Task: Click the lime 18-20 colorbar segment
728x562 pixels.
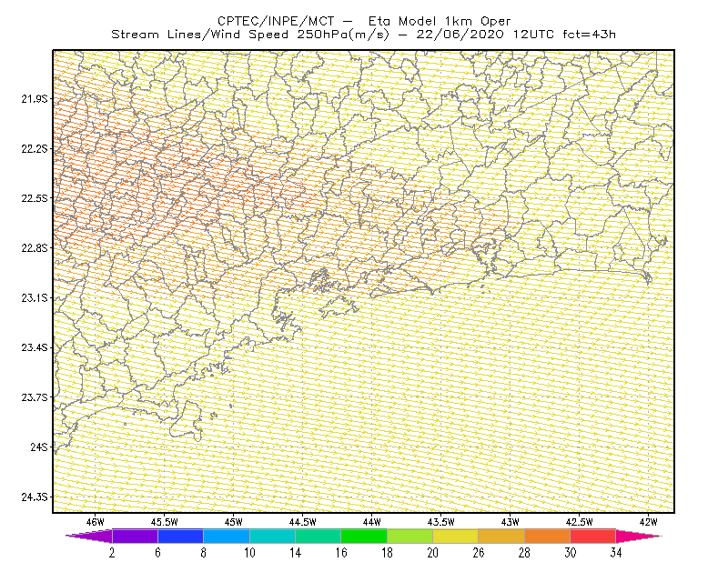Action: click(409, 536)
